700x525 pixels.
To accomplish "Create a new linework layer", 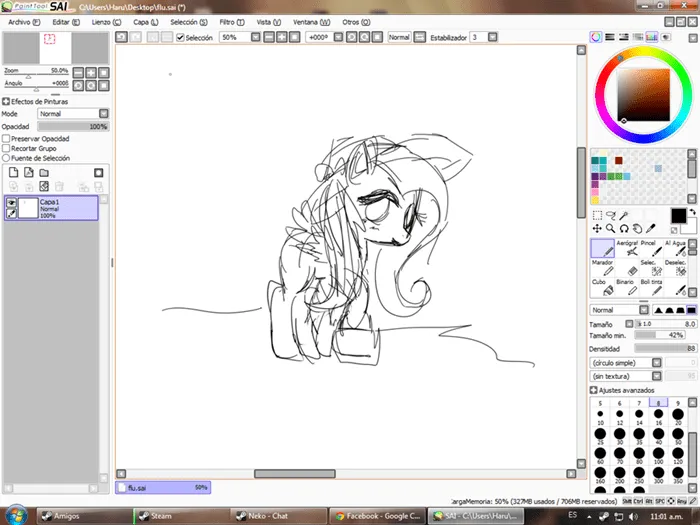I will click(x=29, y=172).
